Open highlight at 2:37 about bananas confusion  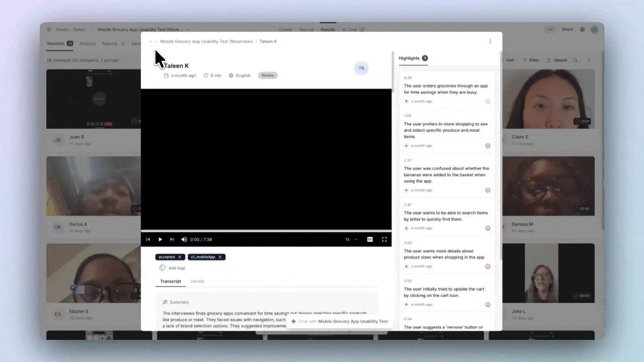(x=447, y=174)
